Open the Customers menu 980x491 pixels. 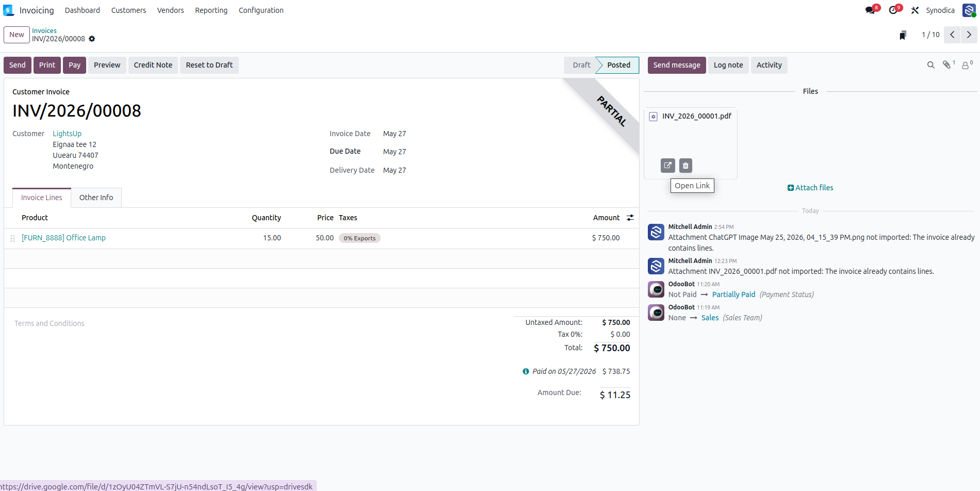click(128, 10)
